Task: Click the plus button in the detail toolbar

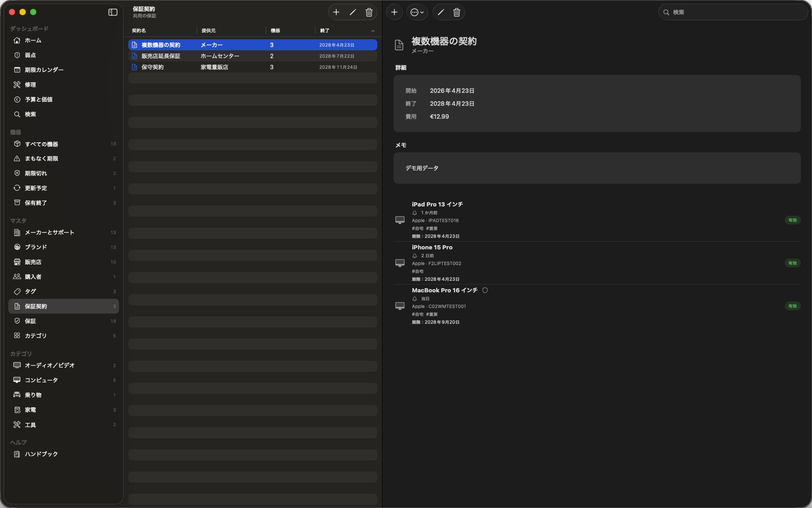Action: pos(394,12)
